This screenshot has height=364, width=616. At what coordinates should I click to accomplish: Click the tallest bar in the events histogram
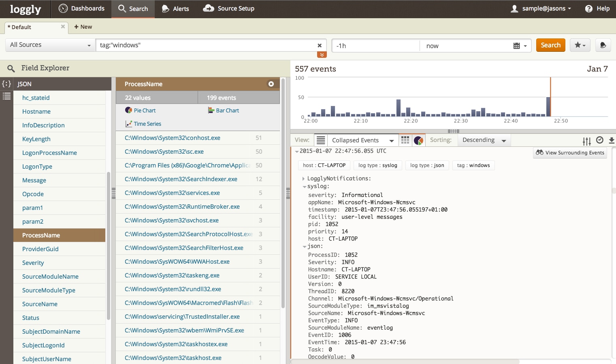coord(548,107)
